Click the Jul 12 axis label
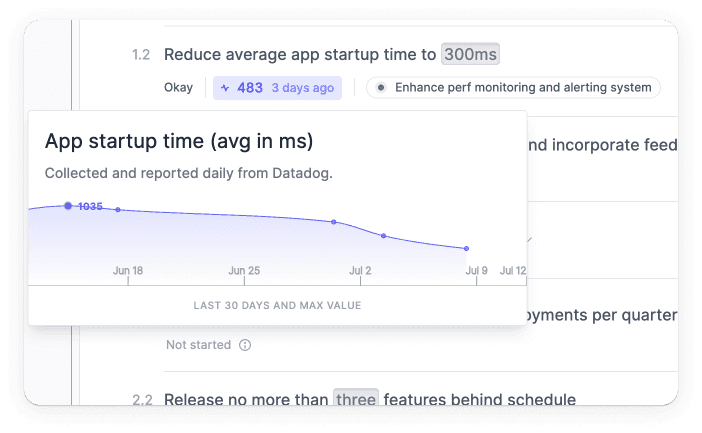This screenshot has height=433, width=702. click(513, 270)
